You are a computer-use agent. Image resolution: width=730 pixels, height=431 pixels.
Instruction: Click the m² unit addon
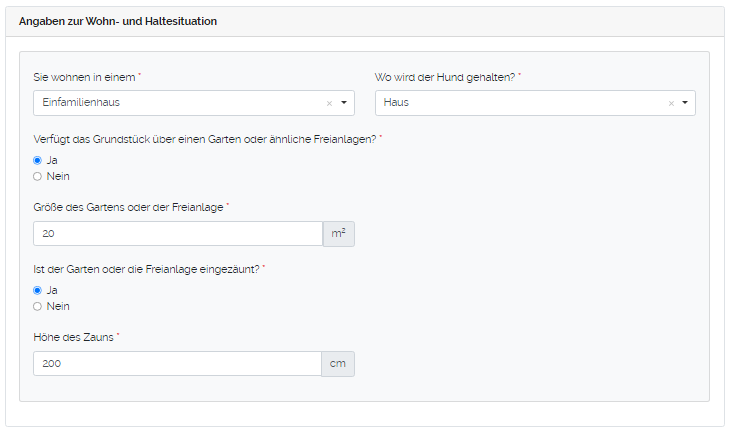coord(338,234)
